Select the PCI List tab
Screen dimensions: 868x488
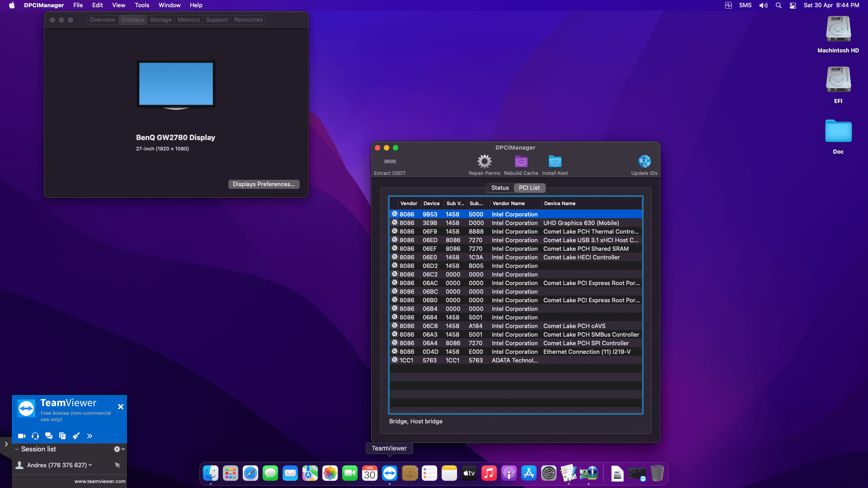click(529, 188)
